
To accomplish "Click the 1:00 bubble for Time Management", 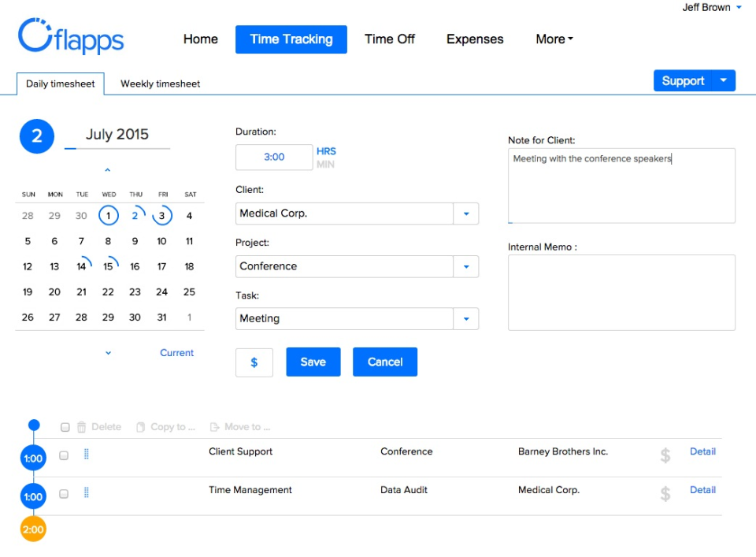I will click(x=33, y=496).
